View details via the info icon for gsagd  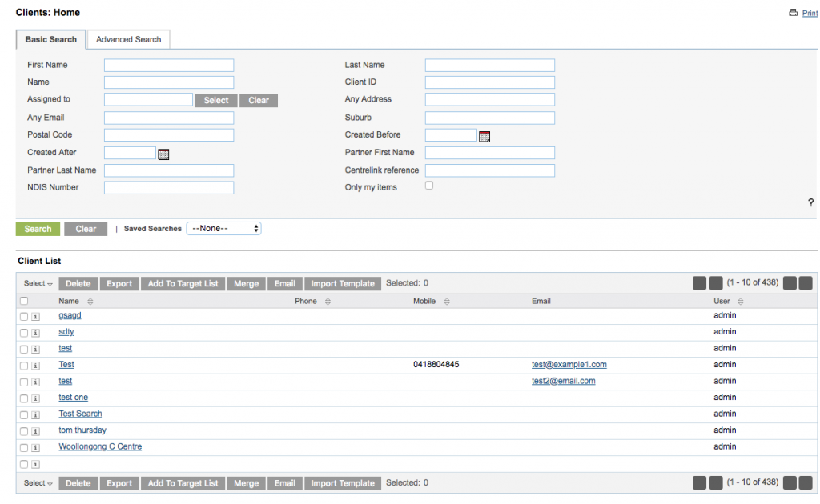tap(35, 316)
